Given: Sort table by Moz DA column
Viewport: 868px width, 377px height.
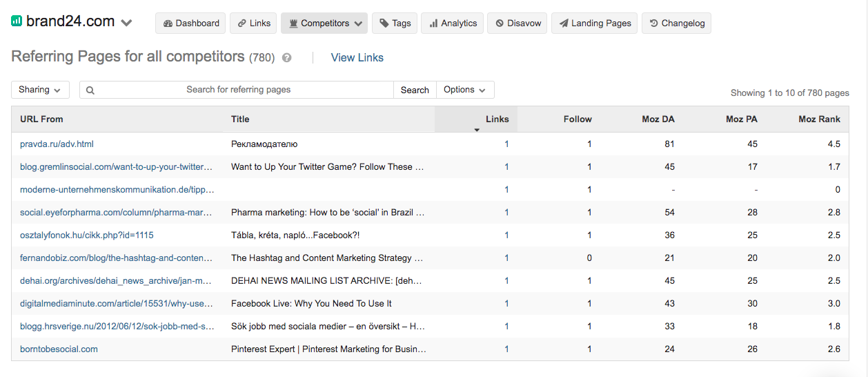Looking at the screenshot, I should (658, 119).
